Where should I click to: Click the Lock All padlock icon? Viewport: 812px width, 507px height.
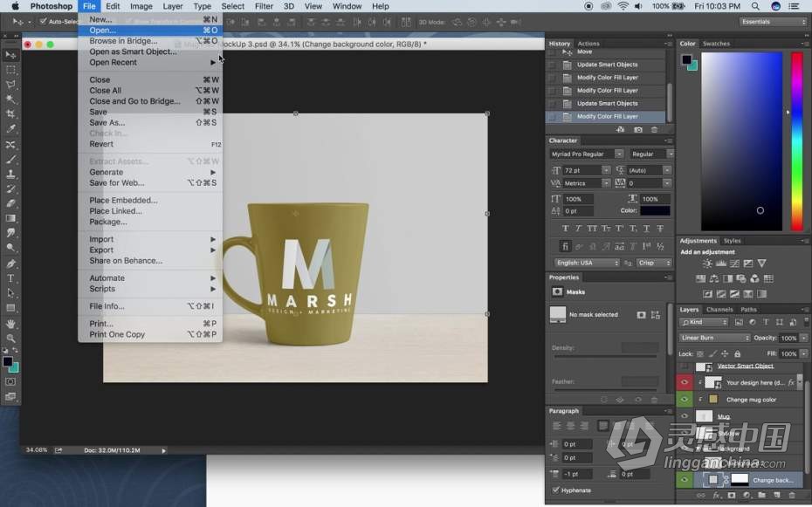point(738,354)
